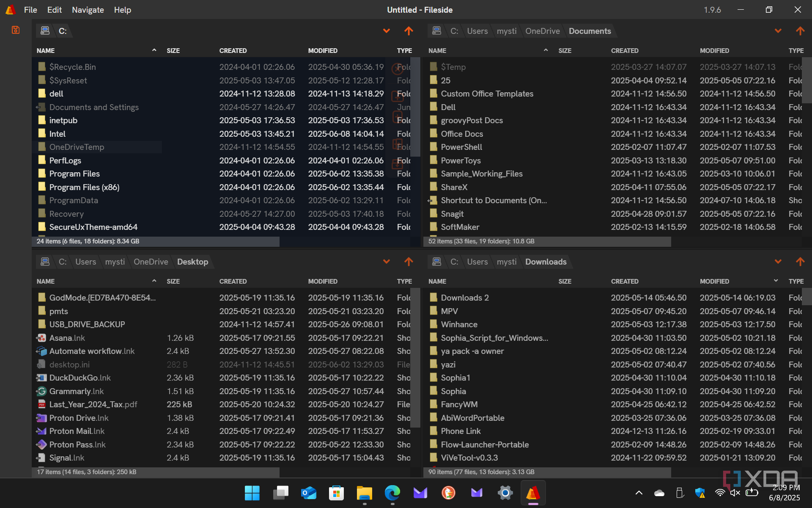Image resolution: width=812 pixels, height=508 pixels.
Task: Click the save layout icon in the left sidebar
Action: pos(16,30)
